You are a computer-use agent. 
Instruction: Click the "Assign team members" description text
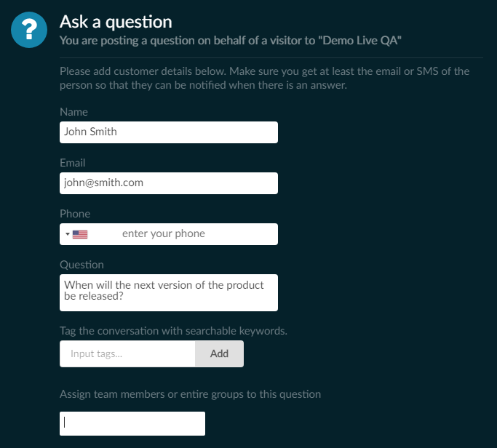click(190, 394)
